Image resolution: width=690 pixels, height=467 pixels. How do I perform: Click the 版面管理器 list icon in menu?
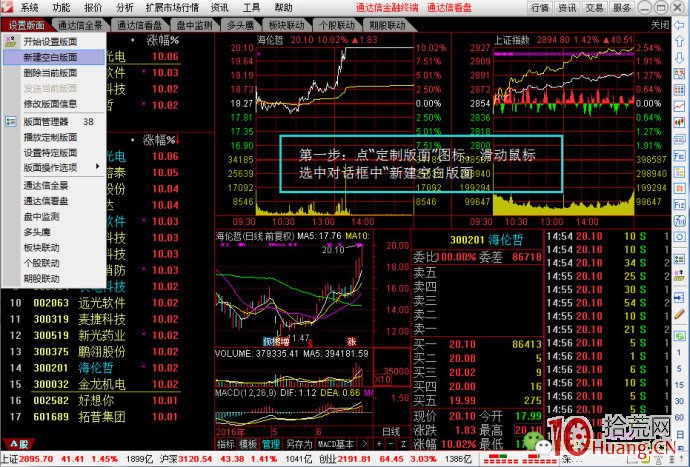11,121
